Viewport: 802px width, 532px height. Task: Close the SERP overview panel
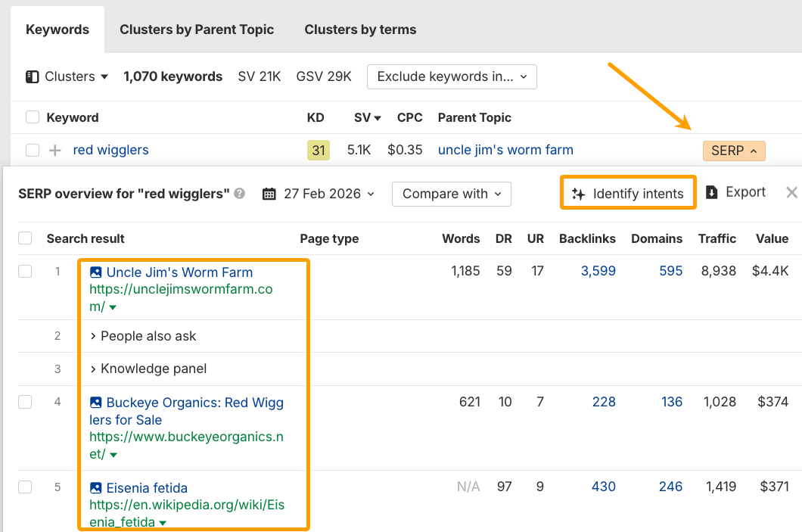coord(790,192)
